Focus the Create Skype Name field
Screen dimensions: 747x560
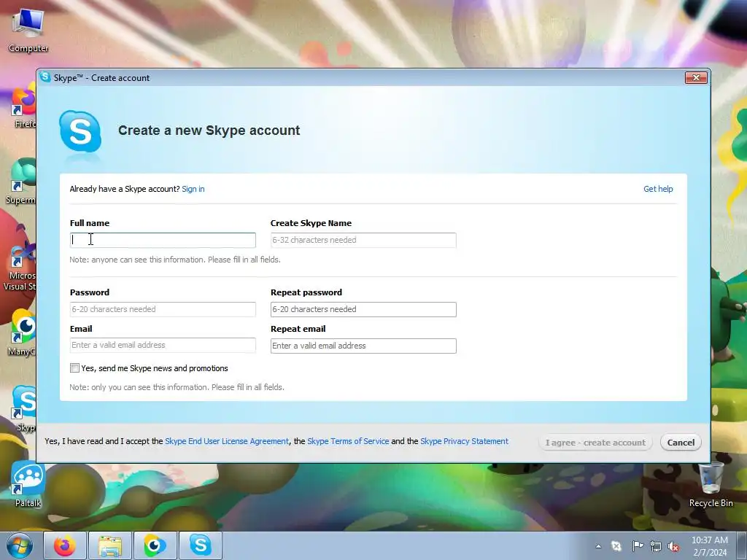[363, 240]
